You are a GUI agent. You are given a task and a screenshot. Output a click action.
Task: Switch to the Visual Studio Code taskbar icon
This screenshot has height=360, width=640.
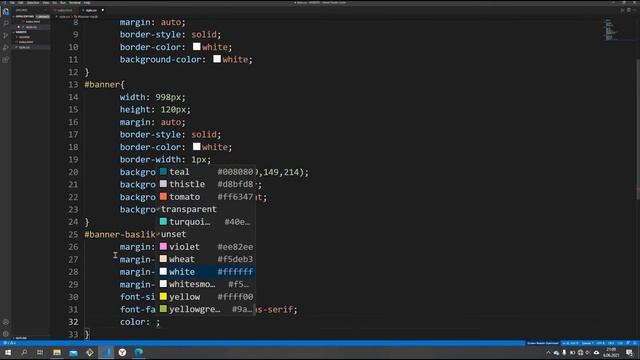107,353
